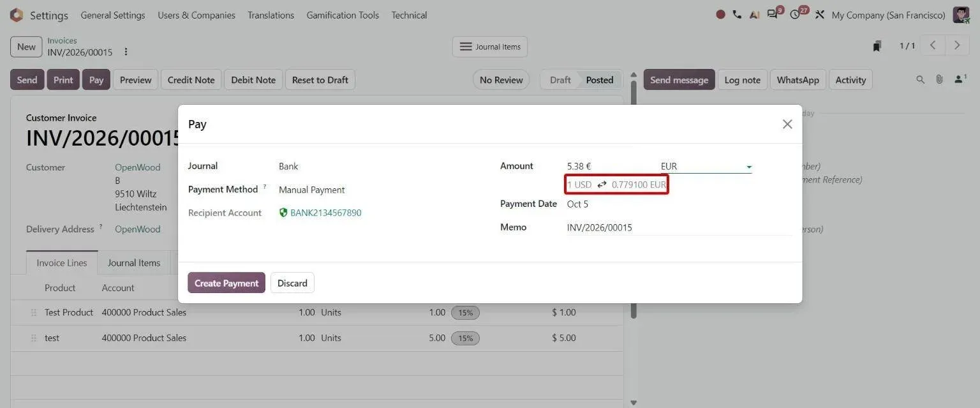The image size is (980, 408).
Task: Click the invoice actions kebab icon
Action: (x=126, y=52)
